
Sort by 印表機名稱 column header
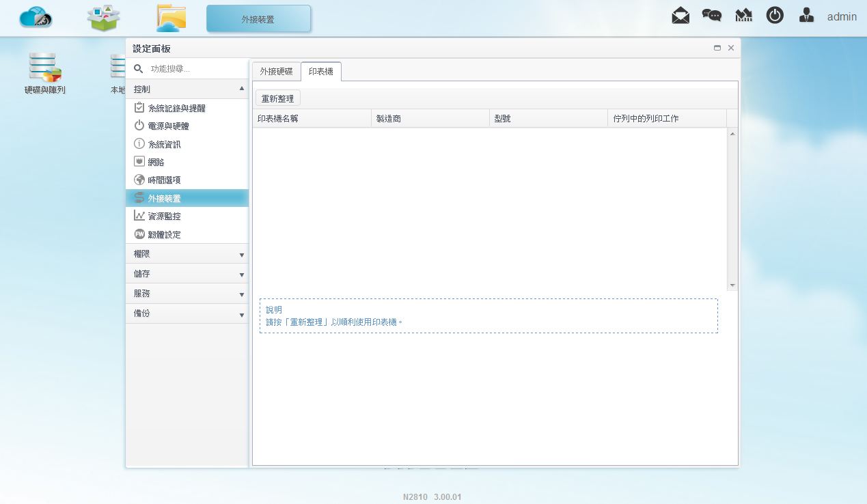pyautogui.click(x=312, y=119)
